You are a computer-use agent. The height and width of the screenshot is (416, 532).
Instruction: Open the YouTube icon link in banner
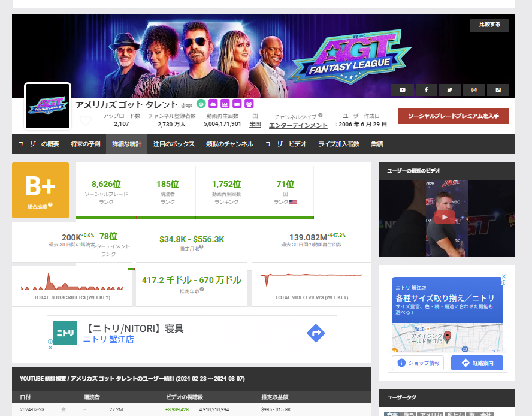[403, 90]
